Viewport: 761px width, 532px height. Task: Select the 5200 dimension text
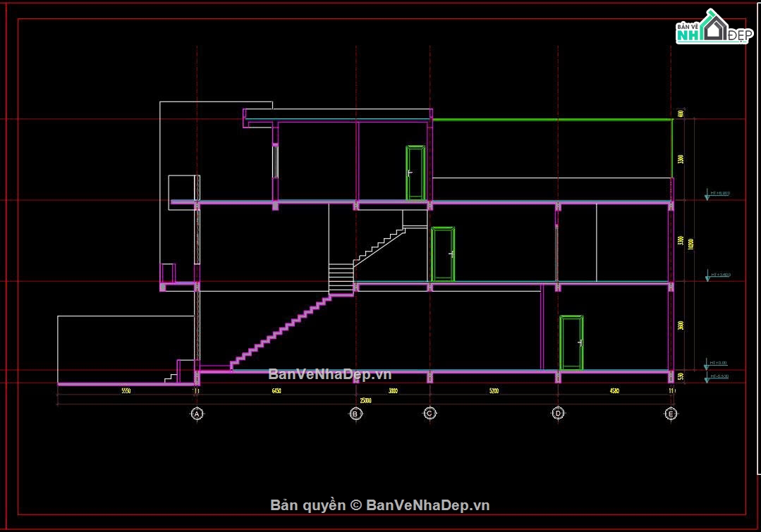[x=494, y=391]
